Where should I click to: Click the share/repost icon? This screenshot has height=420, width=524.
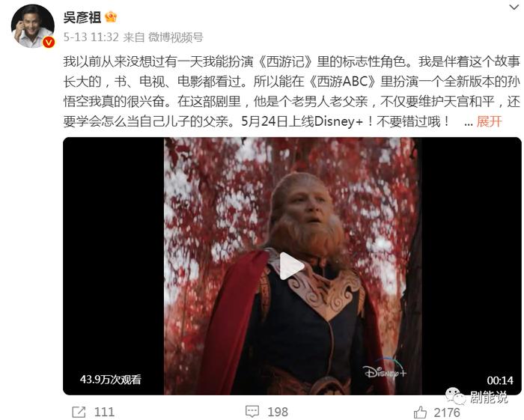(79, 412)
